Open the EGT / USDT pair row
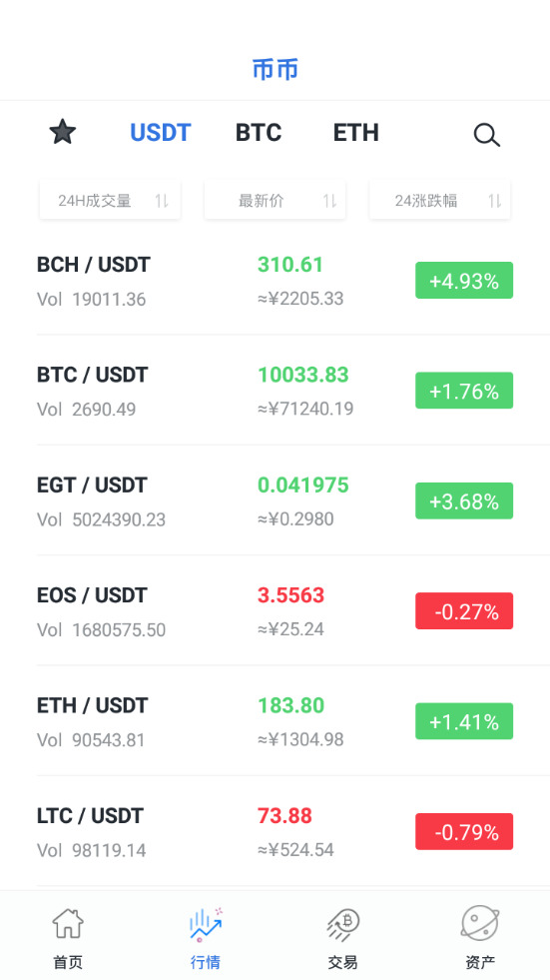The image size is (550, 980). click(x=275, y=500)
